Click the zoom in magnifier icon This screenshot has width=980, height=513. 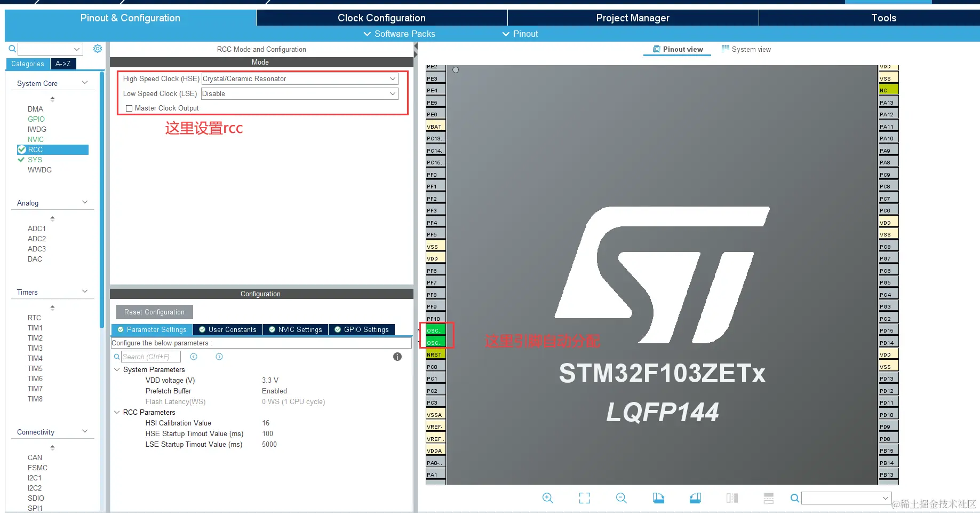(x=547, y=498)
